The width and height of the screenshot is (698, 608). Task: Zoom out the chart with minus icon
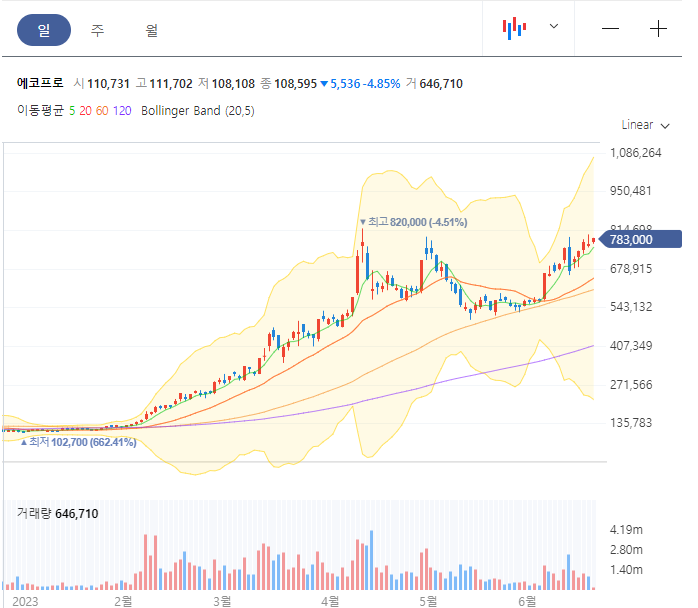click(x=610, y=29)
